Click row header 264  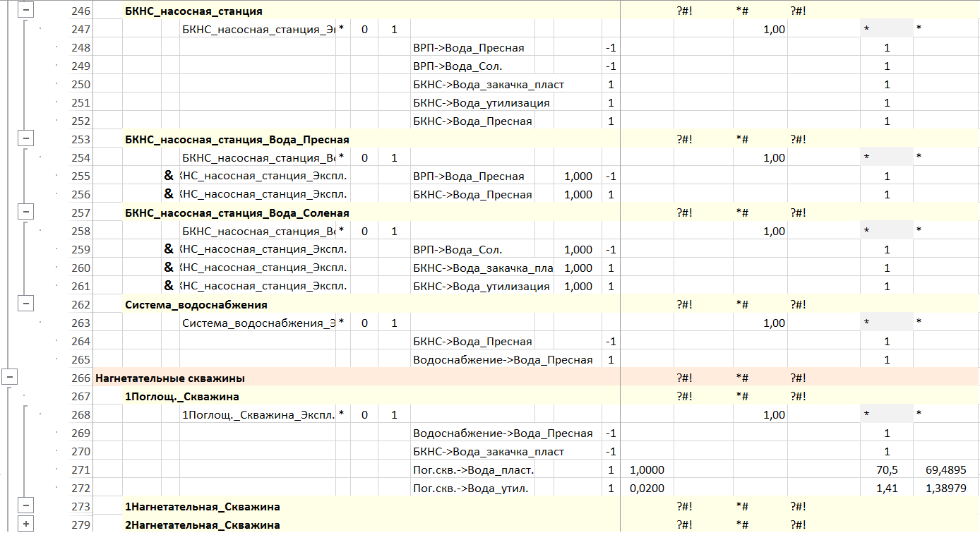click(80, 342)
